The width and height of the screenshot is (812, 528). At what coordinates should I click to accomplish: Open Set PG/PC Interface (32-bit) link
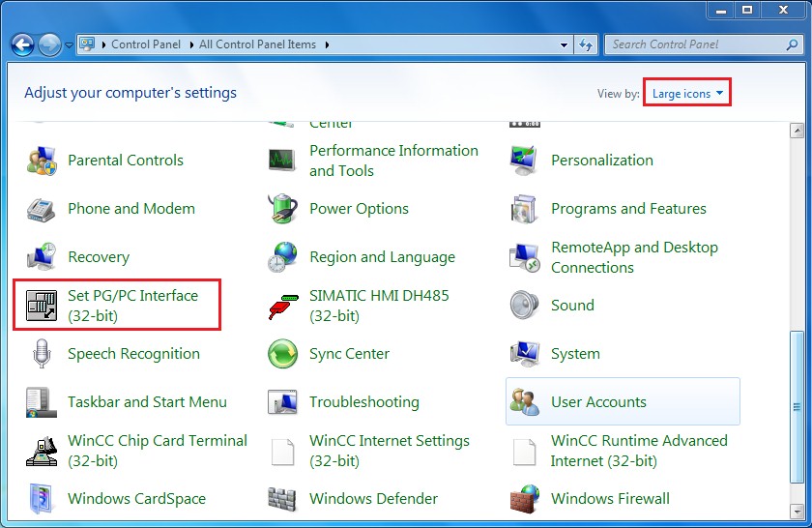click(x=132, y=306)
